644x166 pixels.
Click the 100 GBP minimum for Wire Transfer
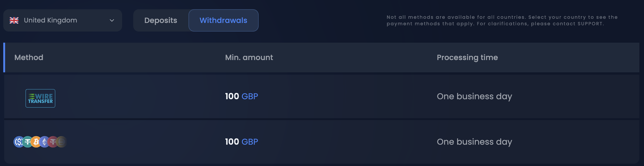(241, 96)
